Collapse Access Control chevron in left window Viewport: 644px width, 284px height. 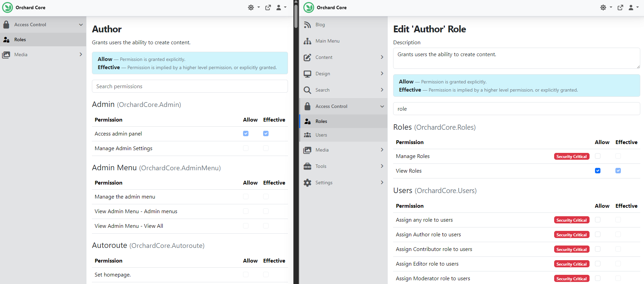81,25
